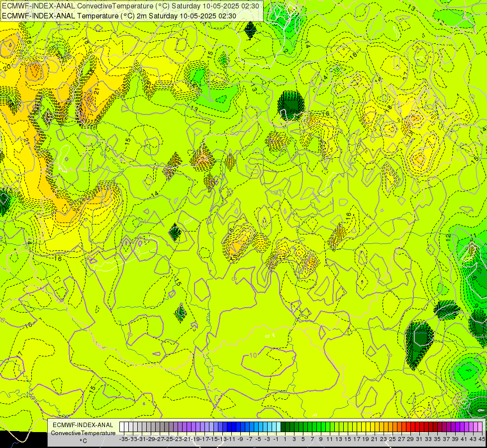Select the white swatch above -35
The height and width of the screenshot is (448, 487).
[x=121, y=427]
